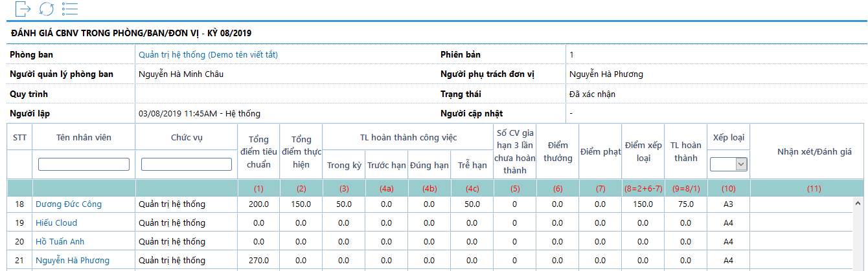868x271 pixels.
Task: Open the bulleted list icon
Action: (70, 9)
